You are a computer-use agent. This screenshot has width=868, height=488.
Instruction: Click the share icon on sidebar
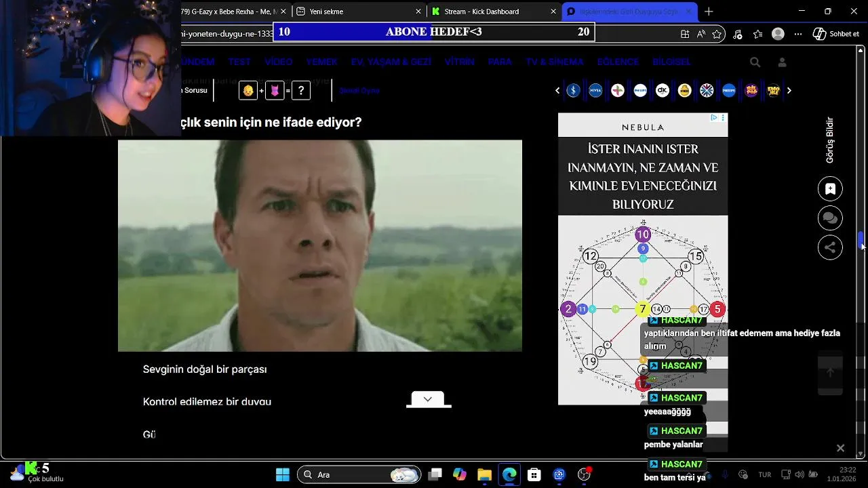(830, 247)
